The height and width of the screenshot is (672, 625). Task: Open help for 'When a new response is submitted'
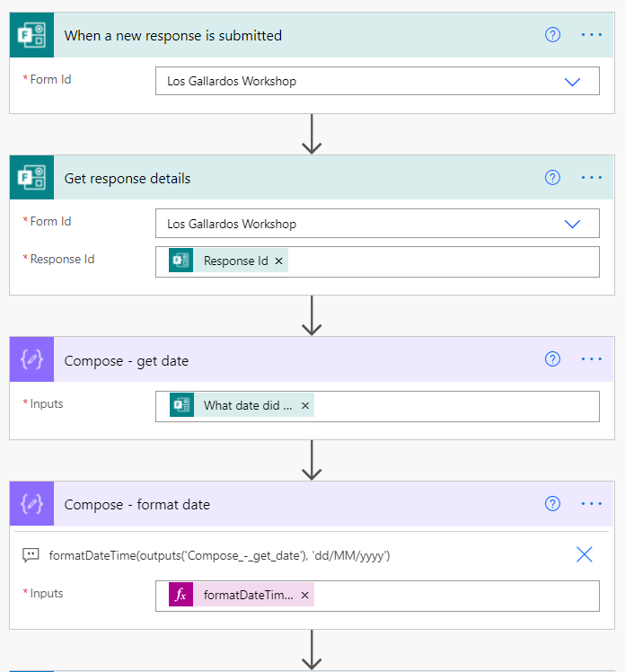pos(553,35)
